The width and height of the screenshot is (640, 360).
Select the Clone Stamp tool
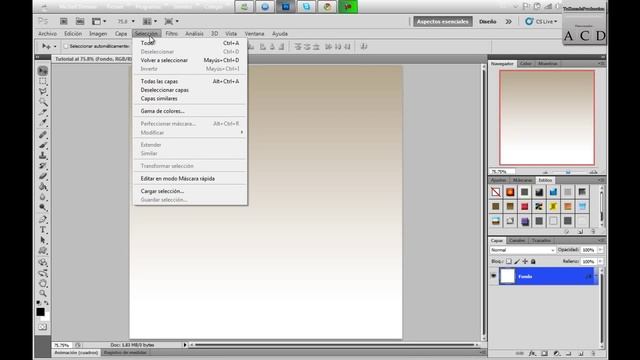coord(43,156)
